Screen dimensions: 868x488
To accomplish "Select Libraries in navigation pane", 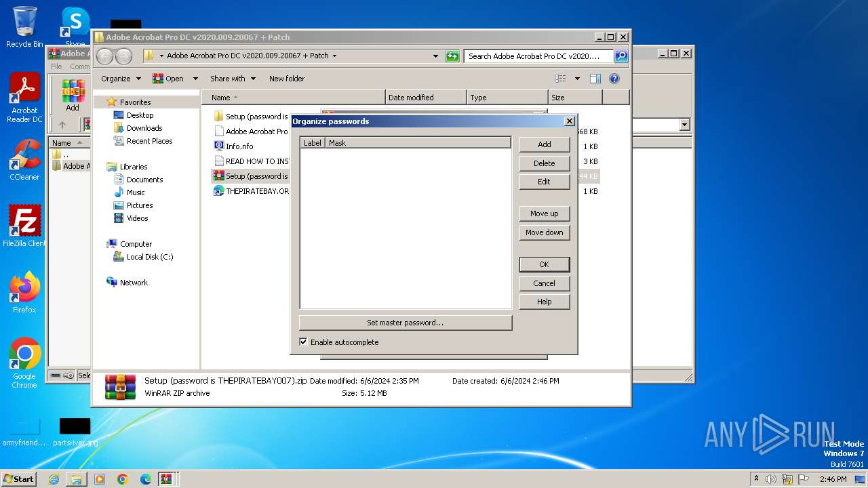I will 134,167.
